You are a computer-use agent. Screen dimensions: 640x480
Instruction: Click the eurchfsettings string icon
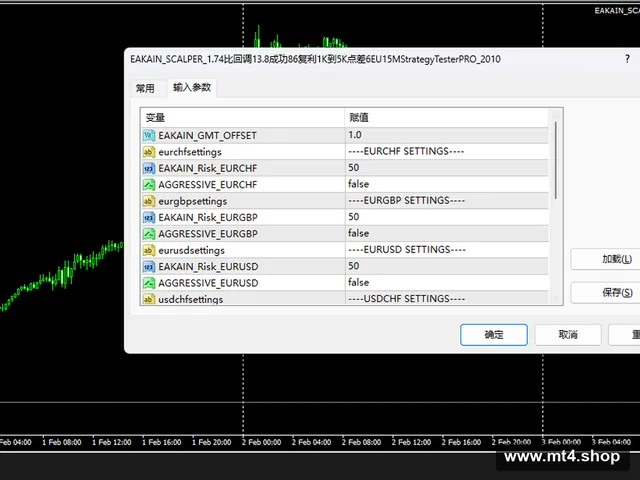point(149,152)
